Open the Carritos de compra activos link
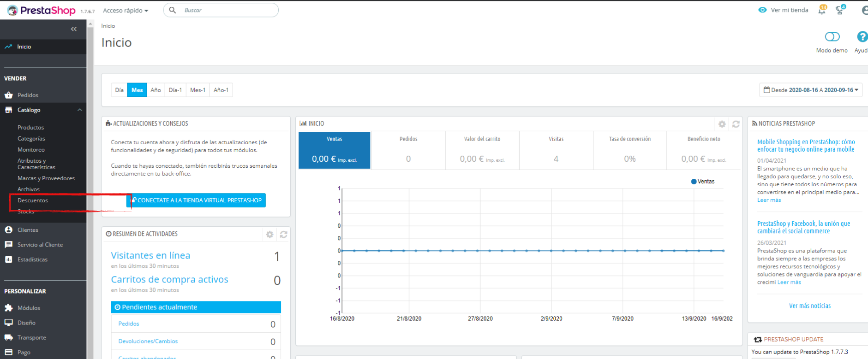Screen dimensions: 868x359 (x=169, y=279)
